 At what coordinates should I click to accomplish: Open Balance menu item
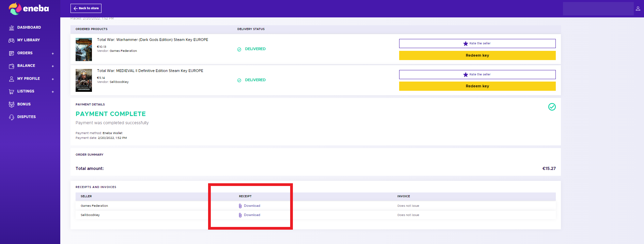[26, 66]
